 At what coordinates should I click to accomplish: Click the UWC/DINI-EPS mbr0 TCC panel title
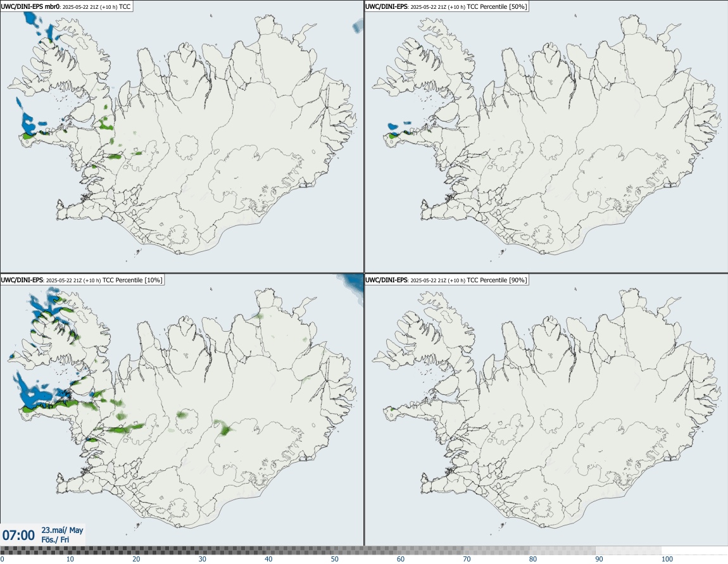[66, 6]
